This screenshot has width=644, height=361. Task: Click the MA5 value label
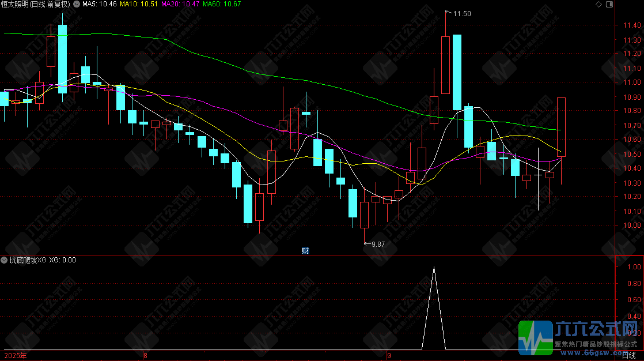point(100,4)
